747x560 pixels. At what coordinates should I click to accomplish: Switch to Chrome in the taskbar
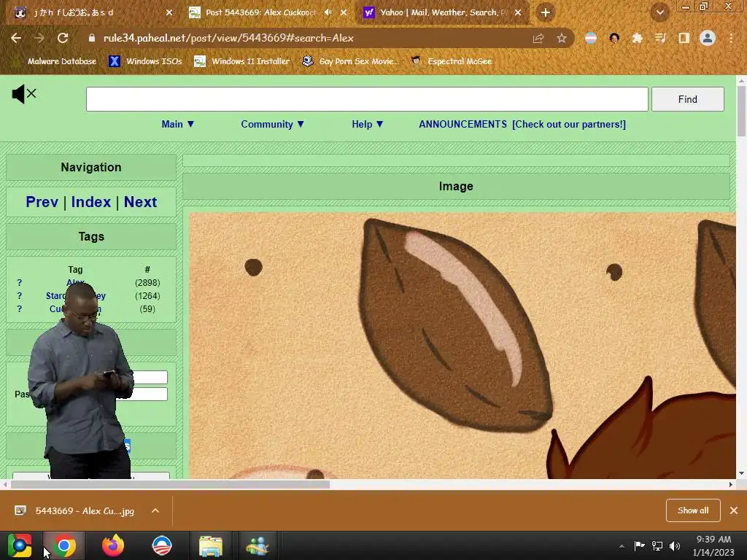coord(64,545)
